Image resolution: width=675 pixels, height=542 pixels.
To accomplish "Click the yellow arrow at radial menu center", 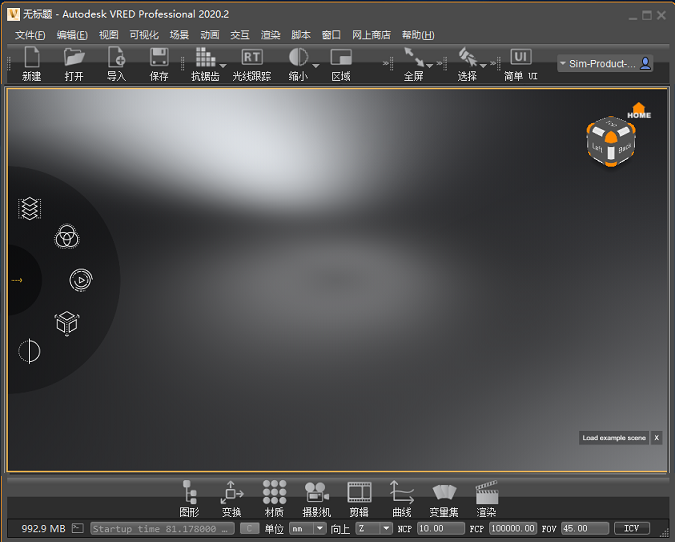I will [17, 280].
